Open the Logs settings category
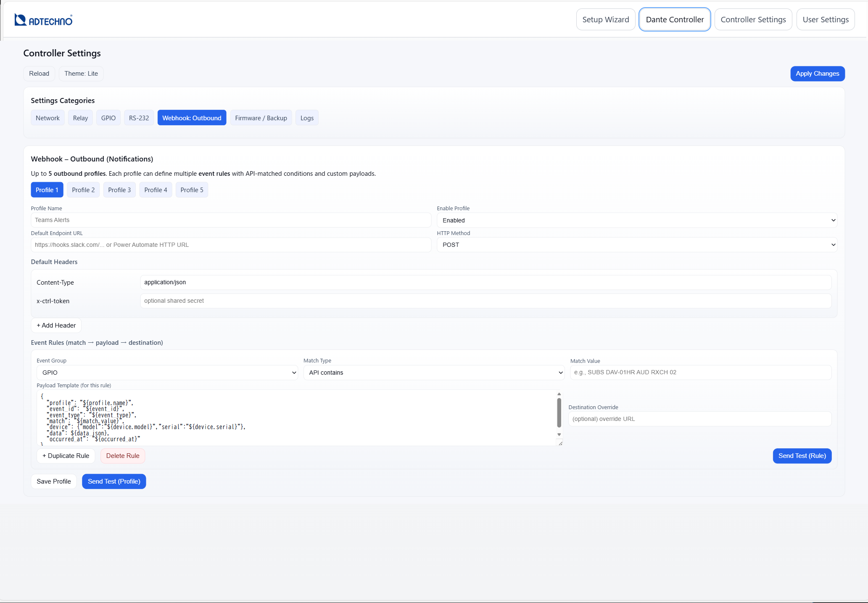This screenshot has width=868, height=603. 306,118
